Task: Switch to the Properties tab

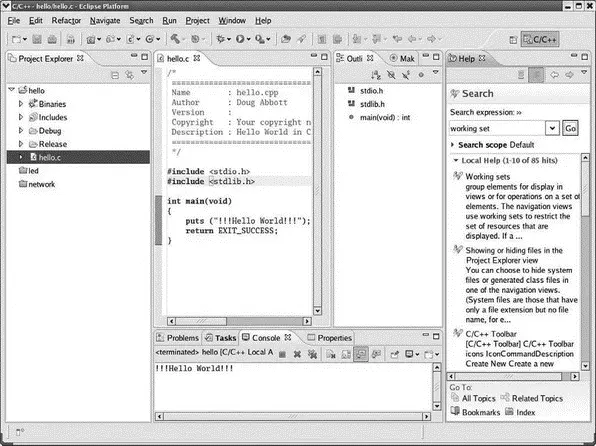Action: [330, 338]
